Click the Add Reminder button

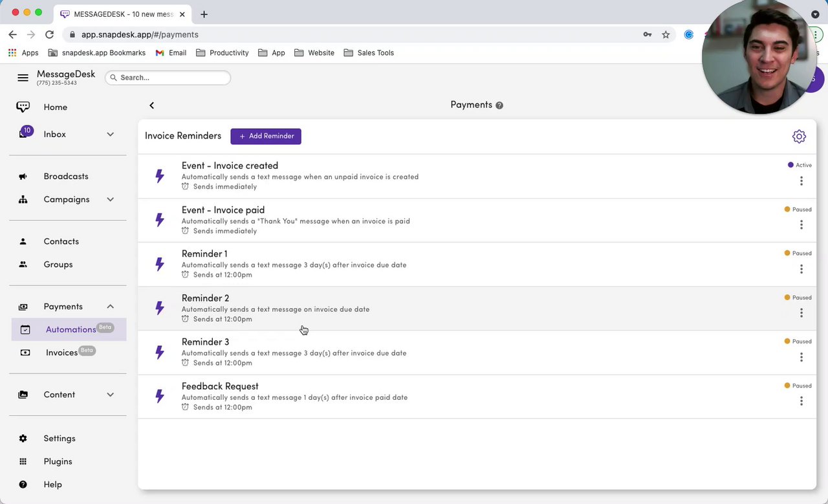[266, 137]
